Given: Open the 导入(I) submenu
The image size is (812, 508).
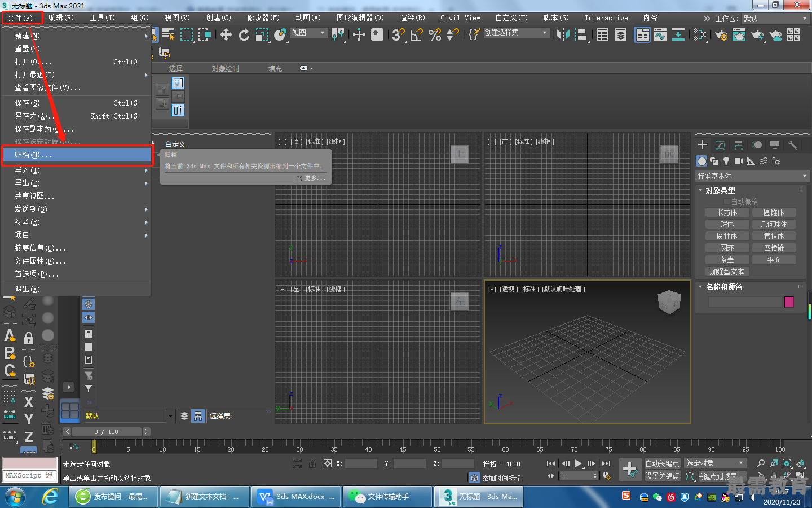Looking at the screenshot, I should (77, 170).
